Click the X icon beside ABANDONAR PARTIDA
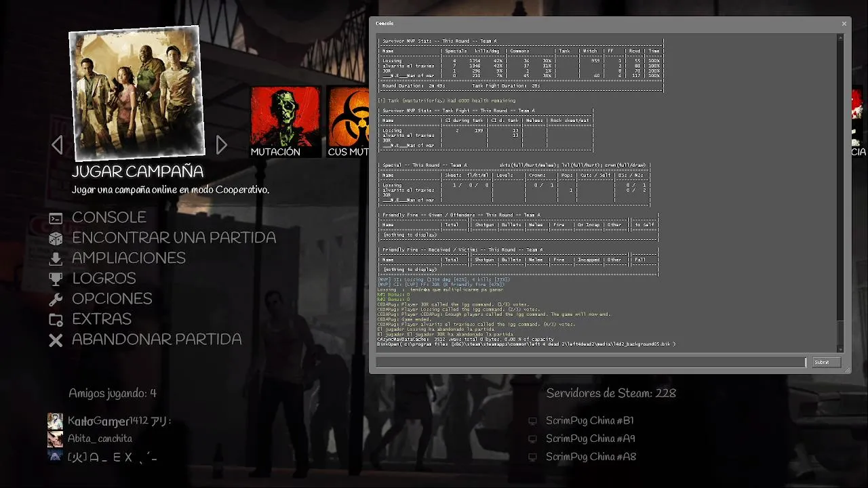 pyautogui.click(x=56, y=340)
